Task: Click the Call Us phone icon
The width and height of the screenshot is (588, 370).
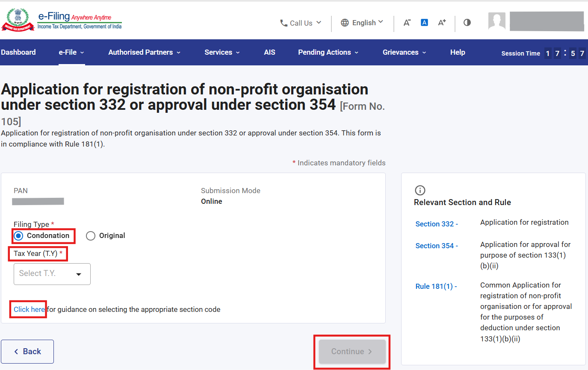Action: pos(284,23)
